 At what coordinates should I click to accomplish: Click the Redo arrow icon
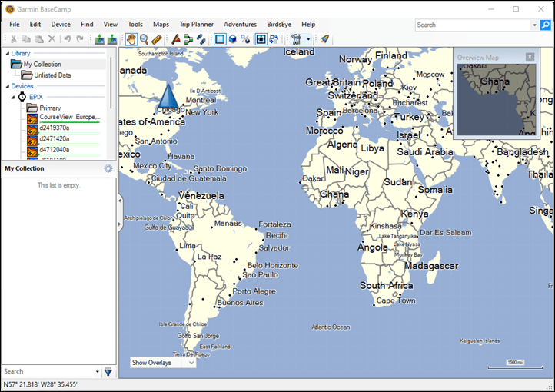pyautogui.click(x=80, y=39)
